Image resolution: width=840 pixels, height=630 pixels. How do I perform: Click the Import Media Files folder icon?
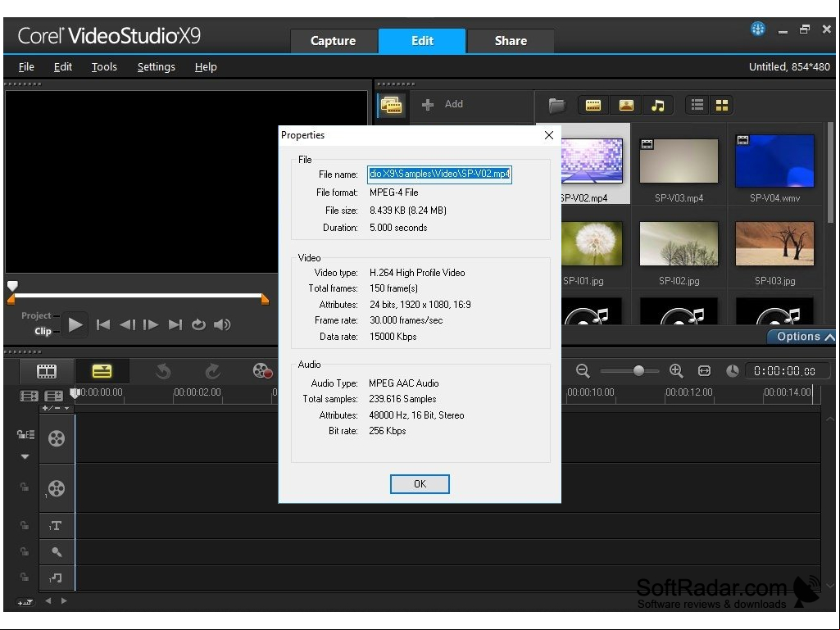coord(557,105)
